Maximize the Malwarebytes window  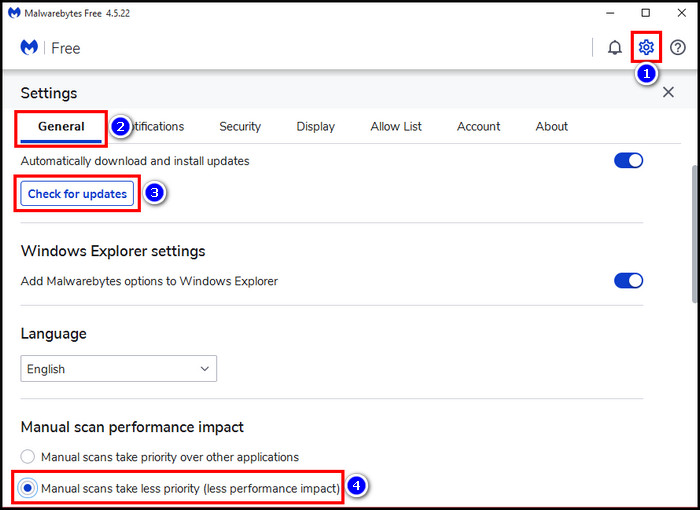click(x=646, y=13)
